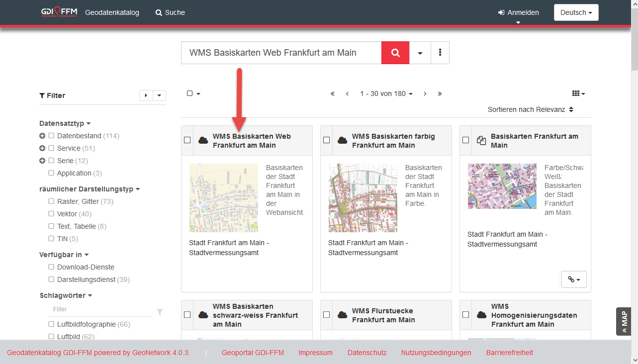Viewport: 638px width, 364px height.
Task: Open the Barrierefreiheit footer link
Action: (510, 353)
